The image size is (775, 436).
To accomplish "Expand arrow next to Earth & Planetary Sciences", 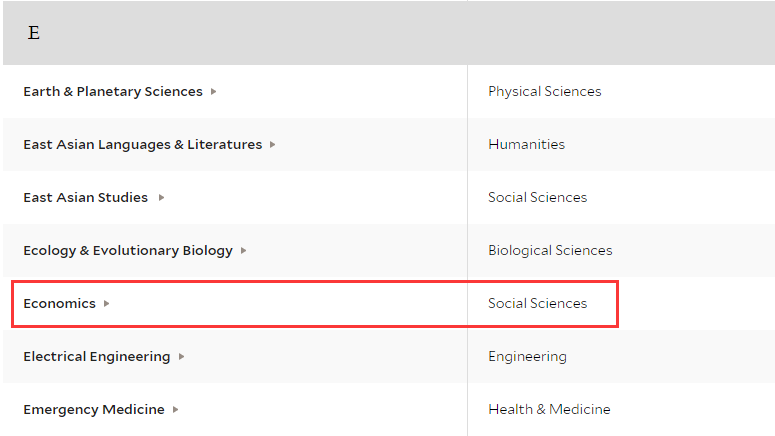I will click(214, 91).
